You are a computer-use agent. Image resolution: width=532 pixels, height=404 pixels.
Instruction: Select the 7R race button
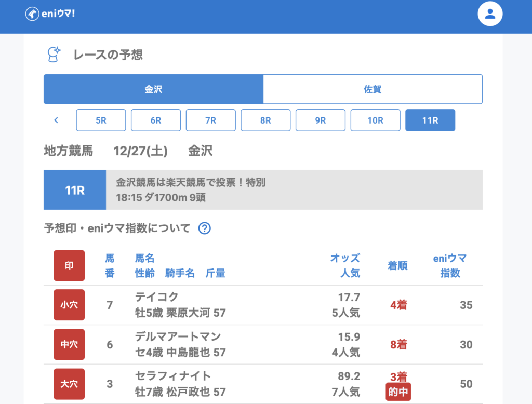(210, 120)
